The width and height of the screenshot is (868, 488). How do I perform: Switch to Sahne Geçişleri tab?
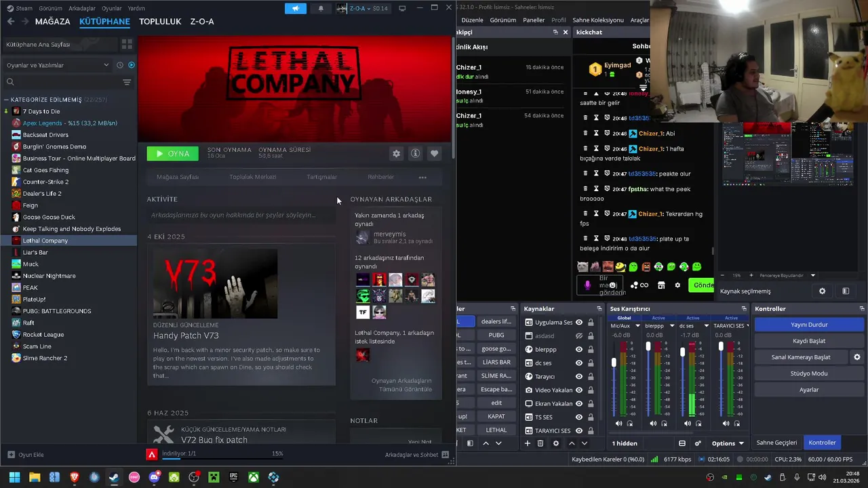(x=776, y=443)
